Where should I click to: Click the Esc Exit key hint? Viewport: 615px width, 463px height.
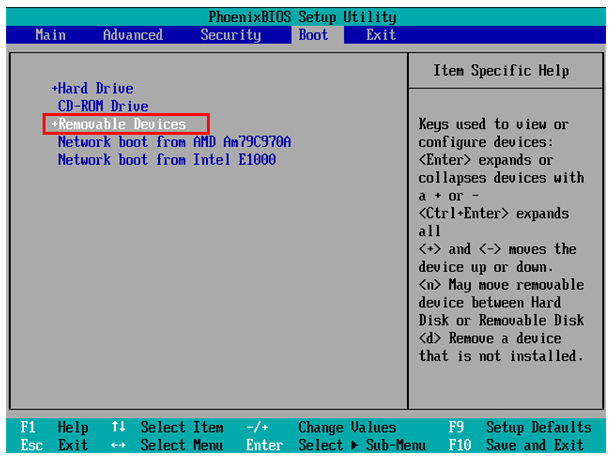click(x=55, y=445)
